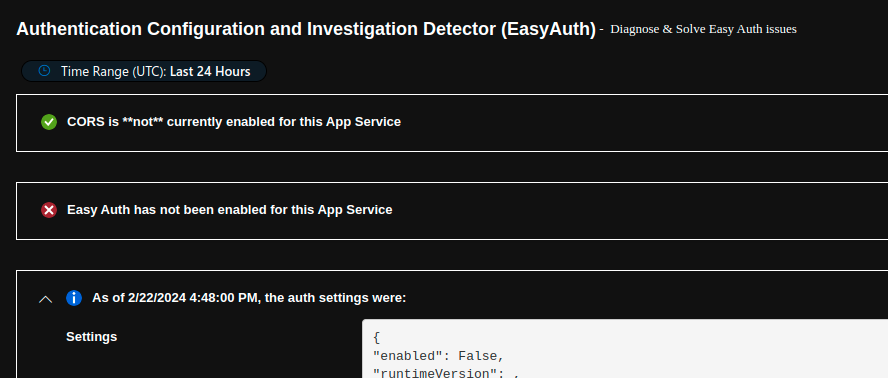Click the Settings row label
Image resolution: width=888 pixels, height=378 pixels.
pyautogui.click(x=92, y=337)
